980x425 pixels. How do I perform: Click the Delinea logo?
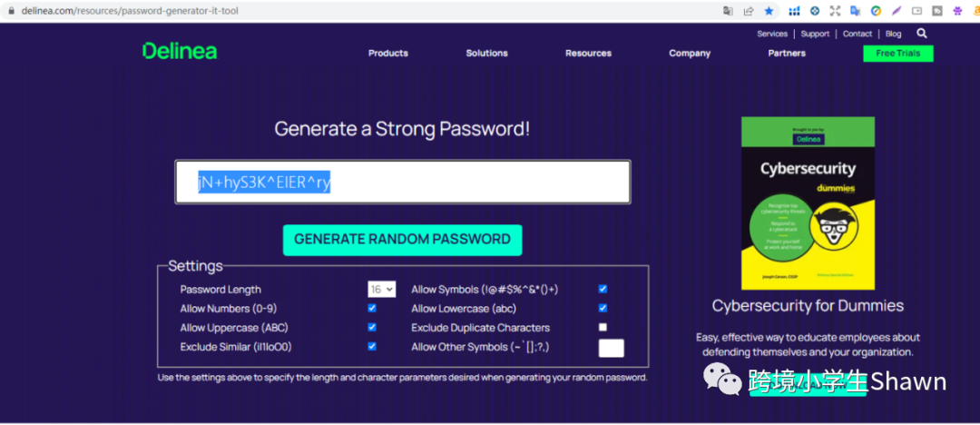click(x=180, y=52)
